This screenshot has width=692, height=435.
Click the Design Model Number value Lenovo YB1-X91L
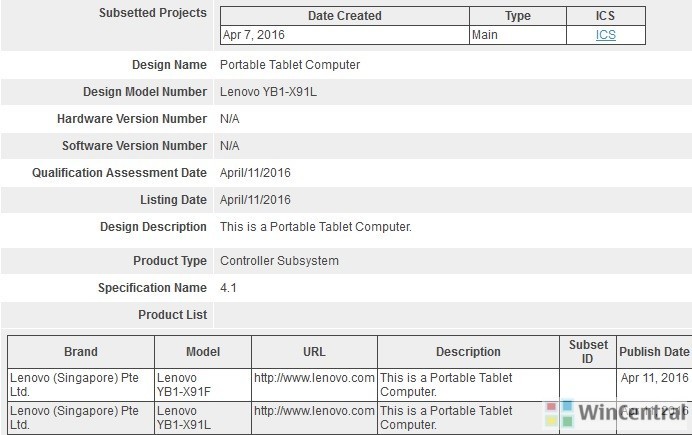tap(268, 92)
